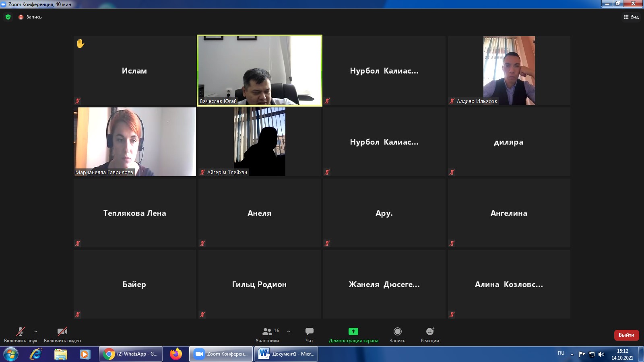
Task: Unmute microphone with Включить звук
Action: (21, 335)
